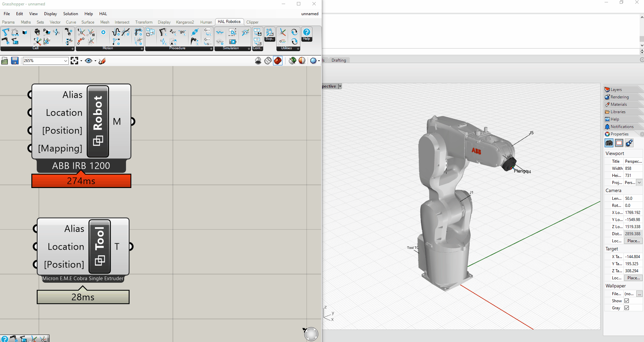Click the shaded preview red cylinder icon
The image size is (644, 342).
(278, 61)
